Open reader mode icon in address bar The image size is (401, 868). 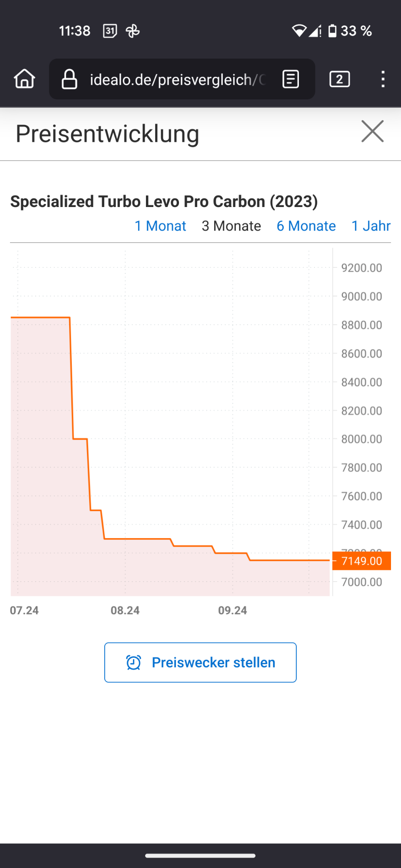(291, 79)
